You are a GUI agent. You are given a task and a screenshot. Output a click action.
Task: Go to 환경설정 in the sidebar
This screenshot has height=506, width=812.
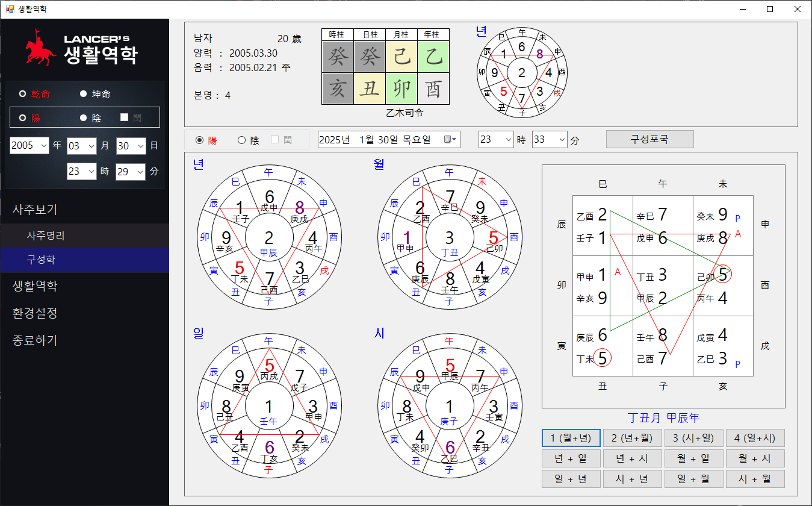(35, 313)
